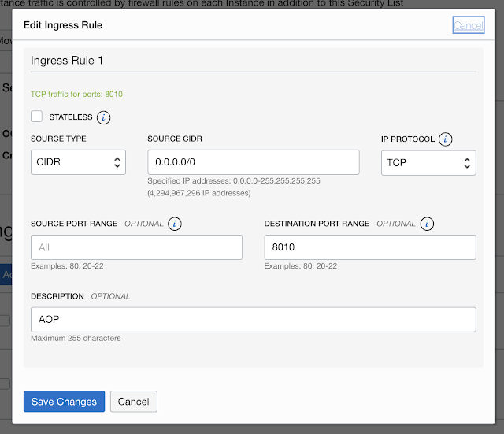Image resolution: width=504 pixels, height=434 pixels.
Task: Open the Source Type dropdown showing CIDR
Action: click(x=78, y=163)
